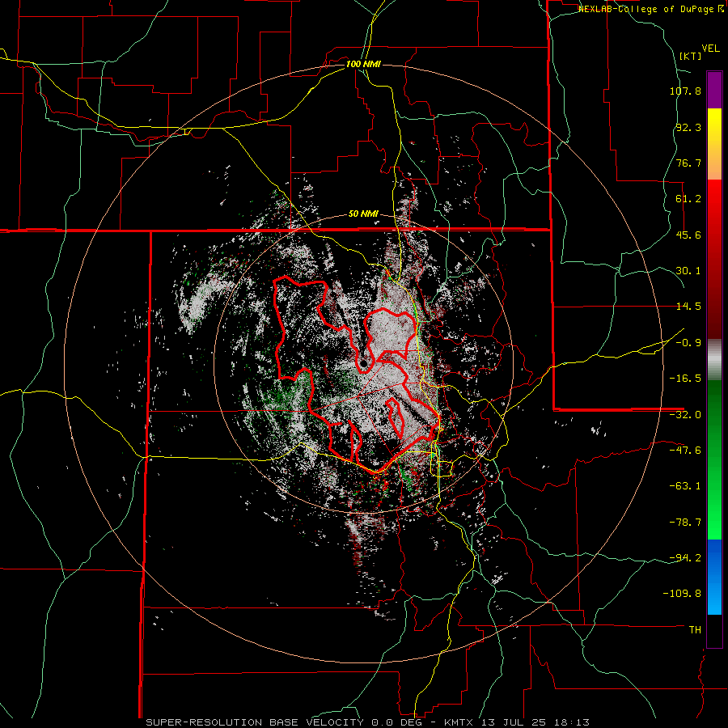Click the light blue segment of the color bar
The height and width of the screenshot is (728, 728).
tap(714, 599)
